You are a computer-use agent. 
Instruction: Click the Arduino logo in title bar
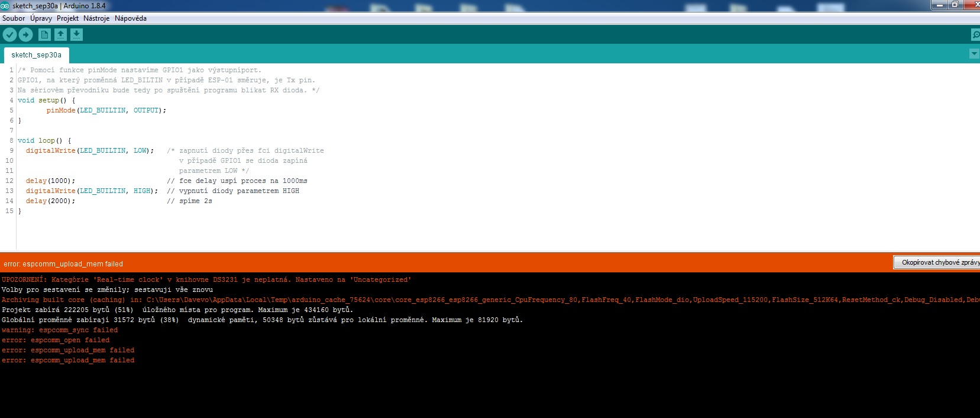(5, 5)
